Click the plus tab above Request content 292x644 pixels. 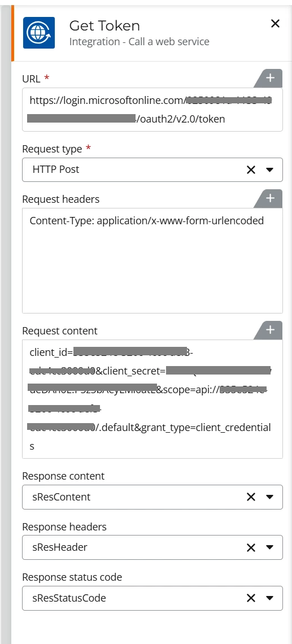[x=270, y=330]
